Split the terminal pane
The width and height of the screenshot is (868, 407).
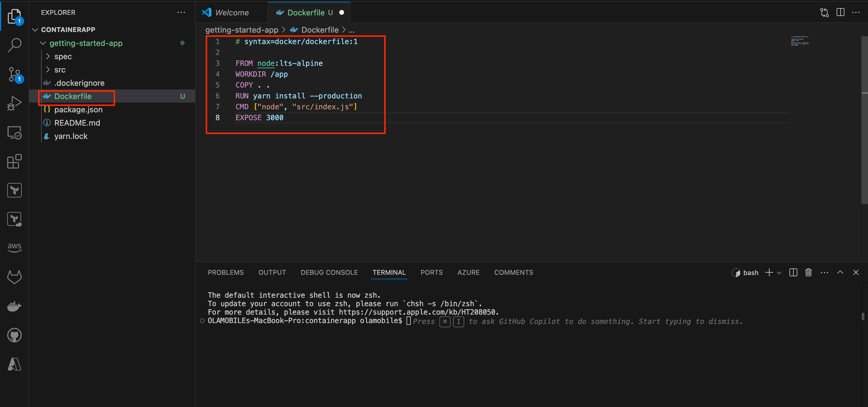click(793, 272)
